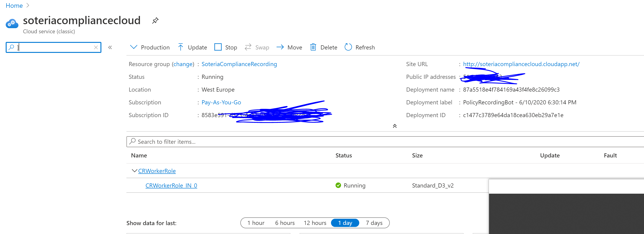Collapse the CRWorkerRole role group
644x234 pixels.
134,171
